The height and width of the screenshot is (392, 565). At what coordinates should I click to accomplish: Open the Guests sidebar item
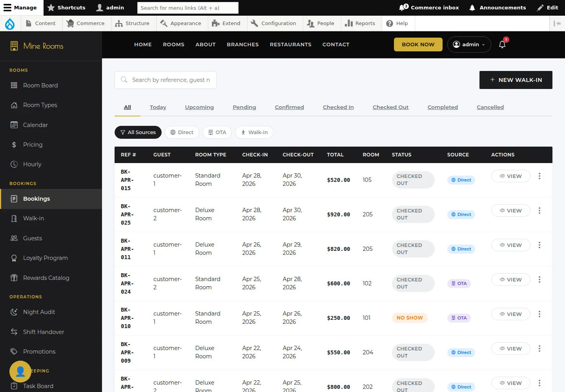(51, 238)
